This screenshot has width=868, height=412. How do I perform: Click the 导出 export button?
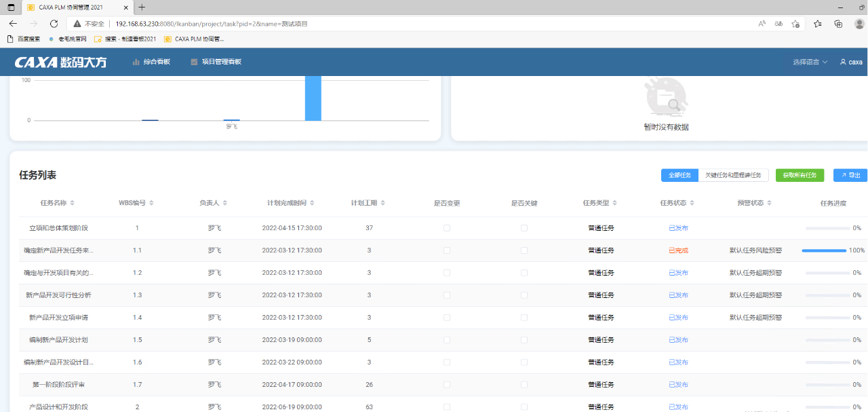(850, 175)
